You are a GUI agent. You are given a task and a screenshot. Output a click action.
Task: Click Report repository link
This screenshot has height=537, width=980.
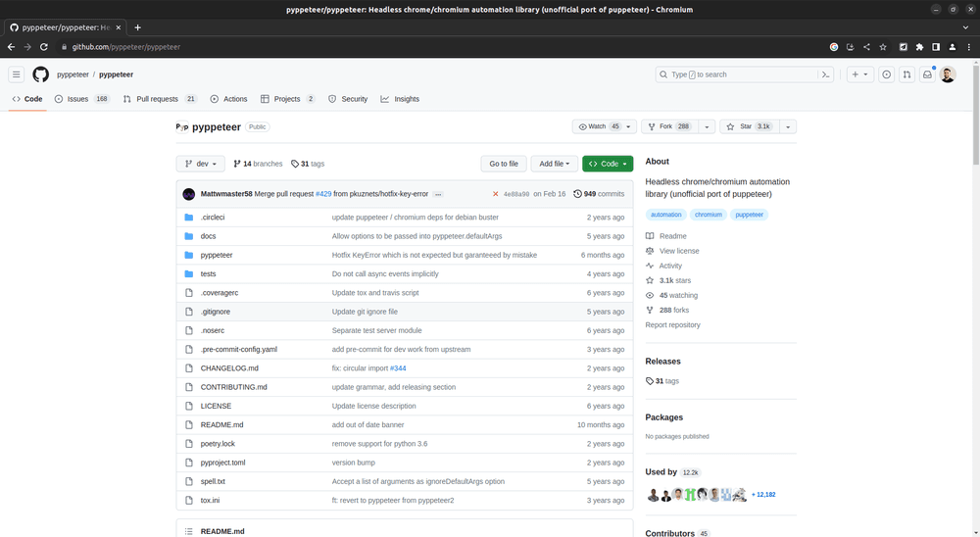pyautogui.click(x=672, y=325)
